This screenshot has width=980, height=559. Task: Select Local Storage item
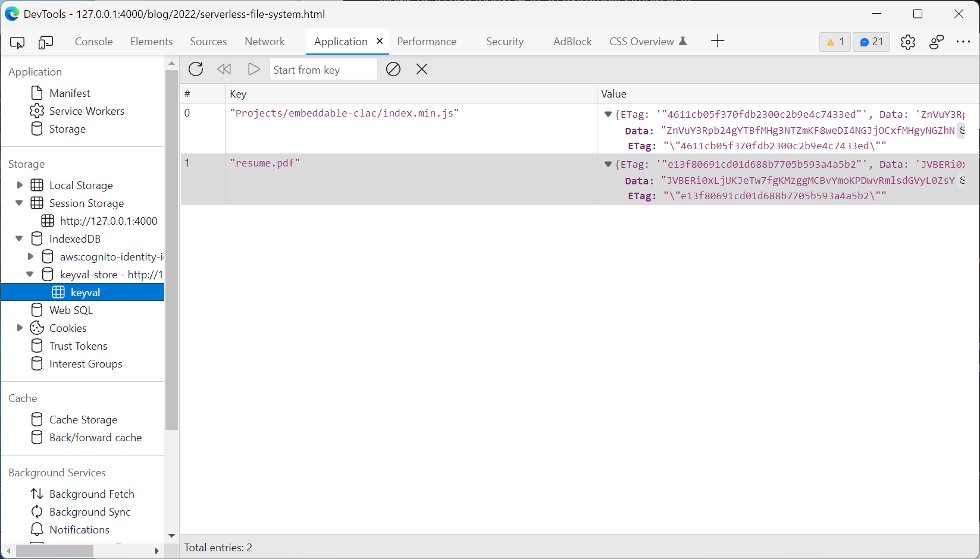coord(81,186)
